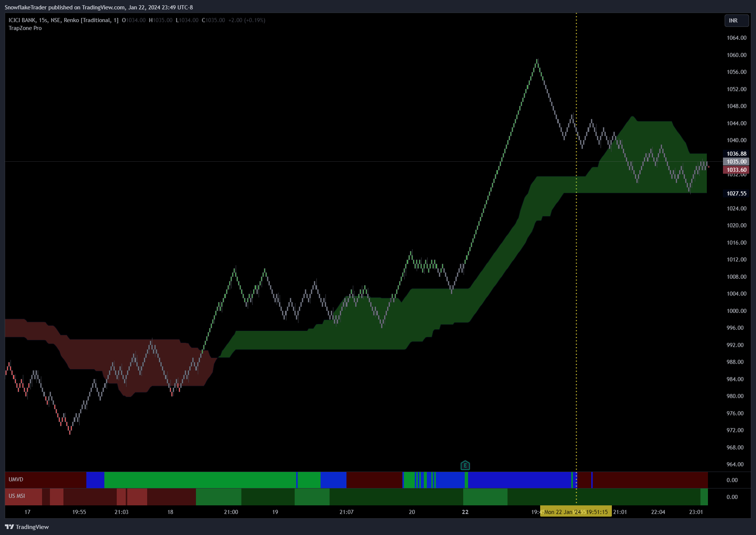Click the 22:04 time axis label
756x535 pixels.
click(x=658, y=512)
